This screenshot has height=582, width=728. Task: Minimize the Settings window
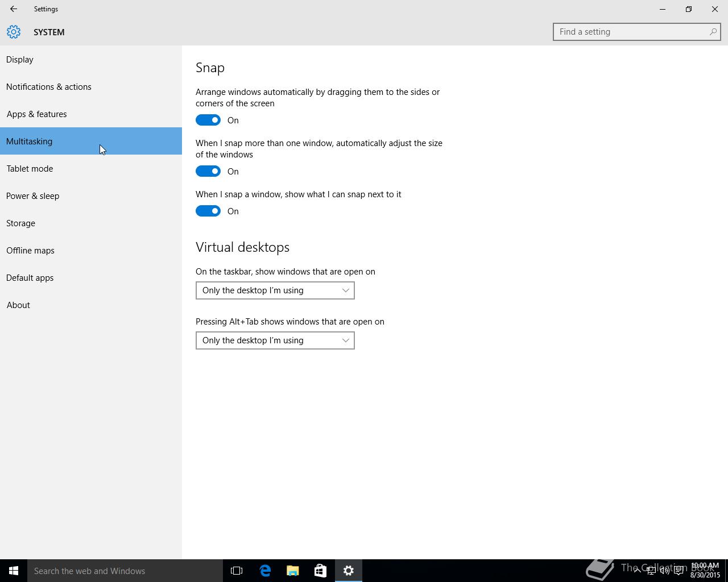pos(663,9)
